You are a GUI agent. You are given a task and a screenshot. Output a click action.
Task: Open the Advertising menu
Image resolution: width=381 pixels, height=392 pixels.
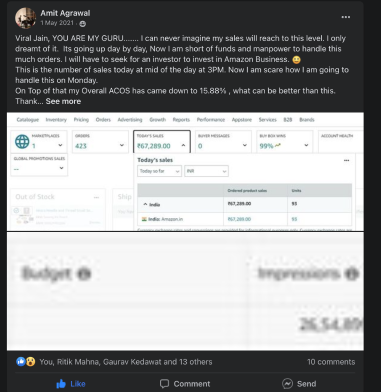tap(130, 120)
